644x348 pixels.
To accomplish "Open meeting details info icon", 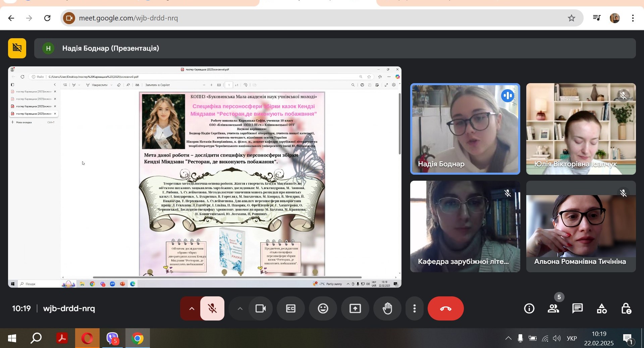I will [x=529, y=308].
